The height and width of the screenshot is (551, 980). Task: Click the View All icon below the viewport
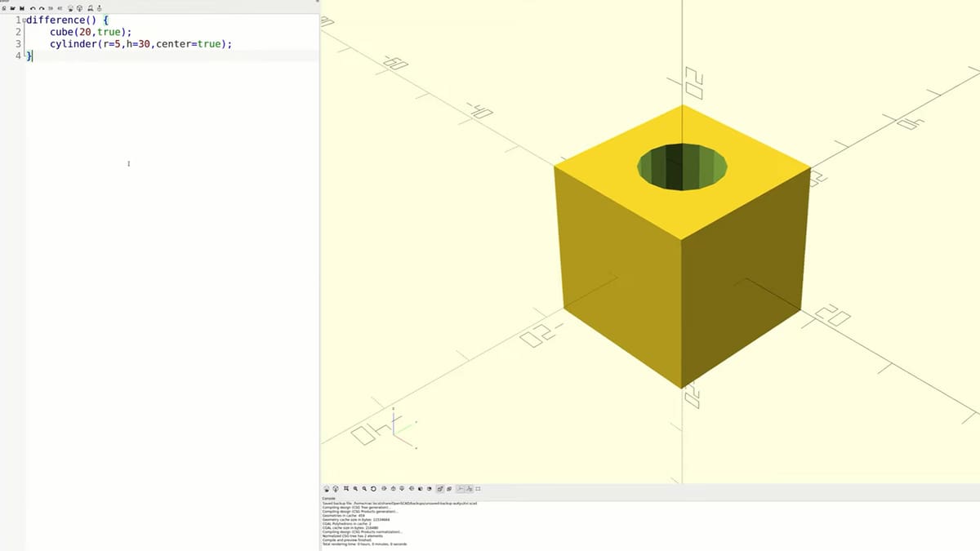tap(346, 488)
